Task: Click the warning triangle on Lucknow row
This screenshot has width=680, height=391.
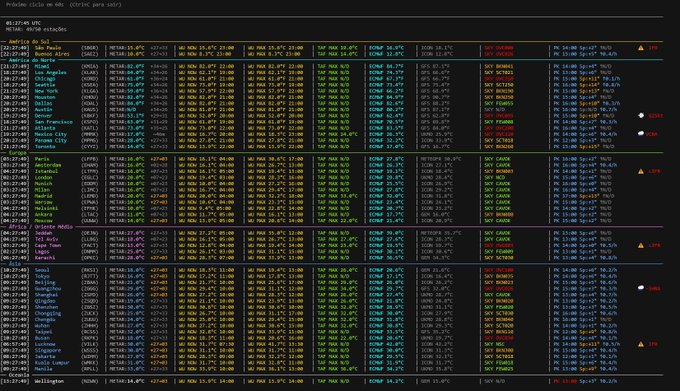Action: pyautogui.click(x=641, y=344)
